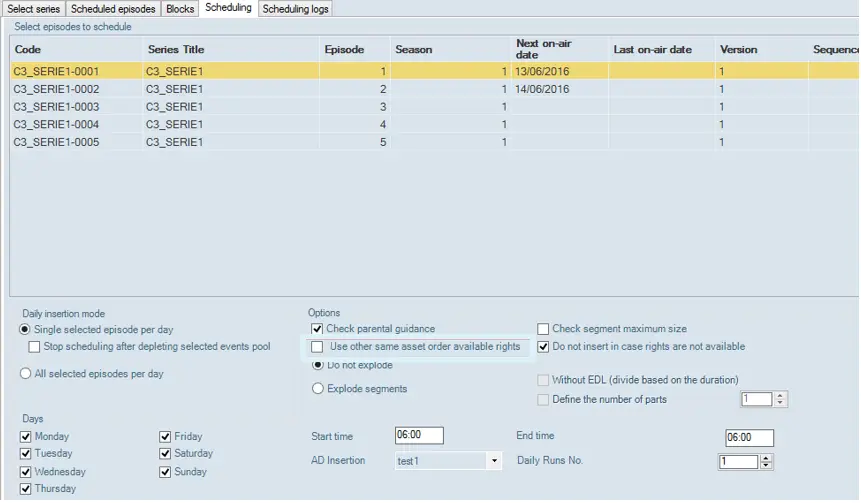Click the End time input field
This screenshot has height=503, width=861.
click(x=749, y=438)
